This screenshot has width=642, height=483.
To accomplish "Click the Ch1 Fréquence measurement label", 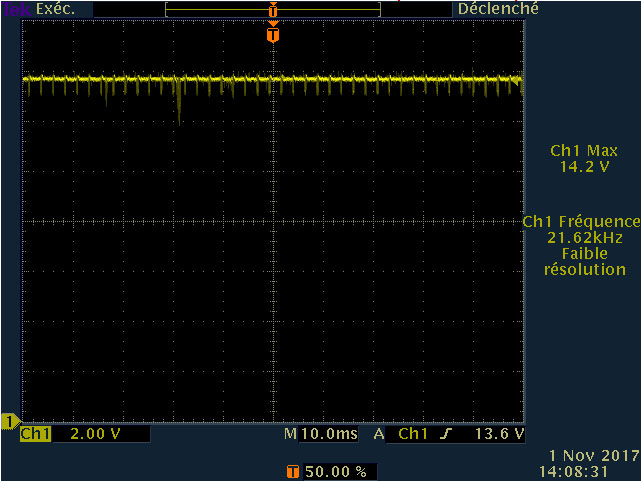I will pyautogui.click(x=581, y=221).
